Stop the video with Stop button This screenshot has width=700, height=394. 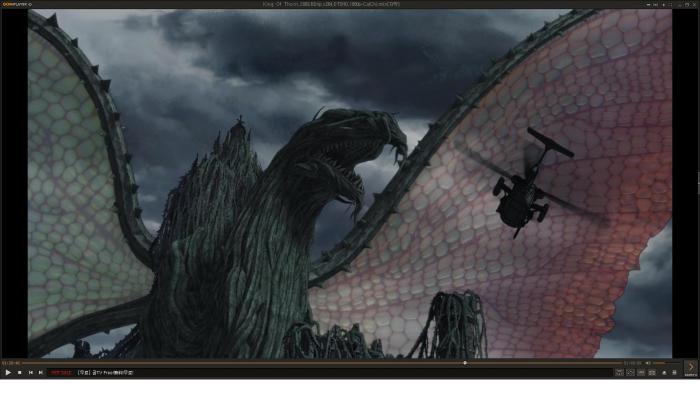(20, 372)
